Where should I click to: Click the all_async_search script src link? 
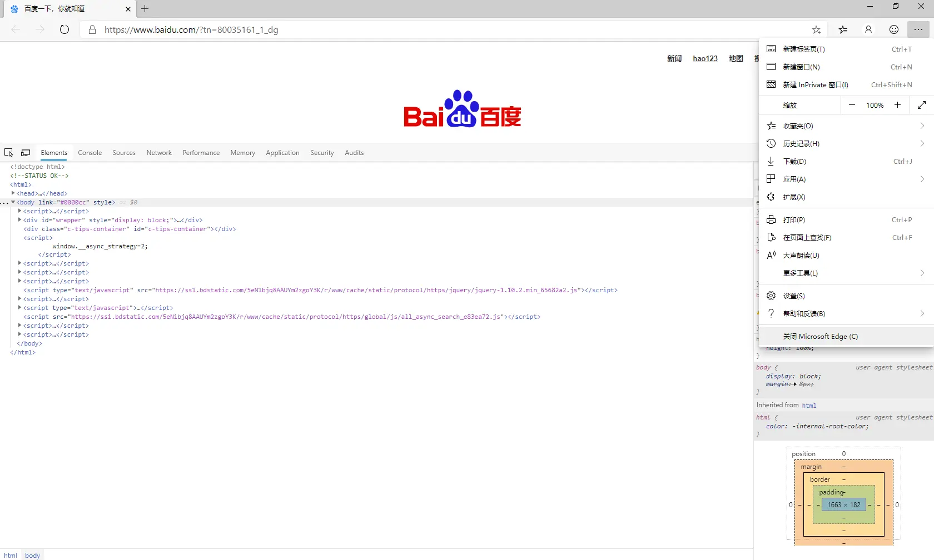(287, 317)
